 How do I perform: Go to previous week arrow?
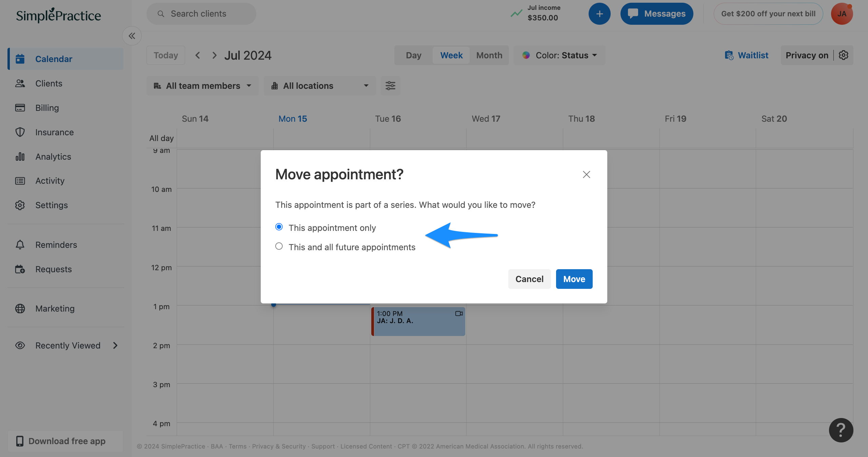click(x=198, y=55)
